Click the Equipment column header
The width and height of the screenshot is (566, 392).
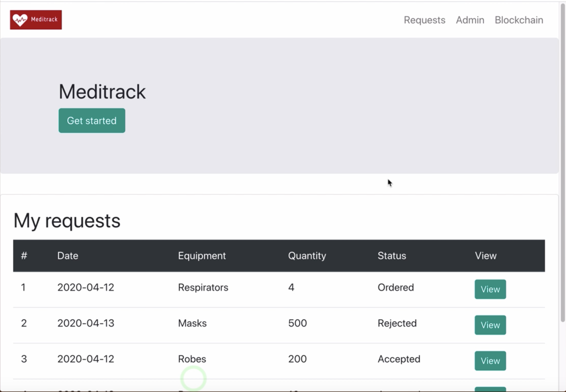point(202,255)
